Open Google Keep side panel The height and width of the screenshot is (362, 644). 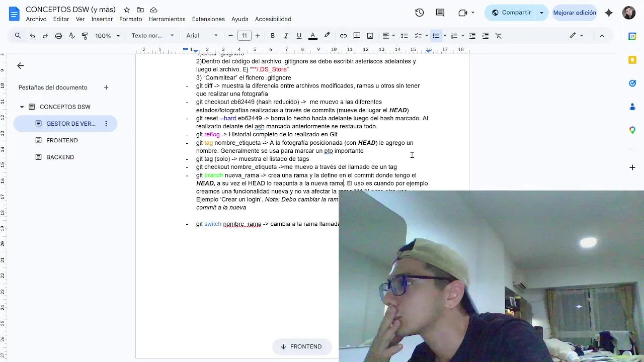click(x=632, y=60)
